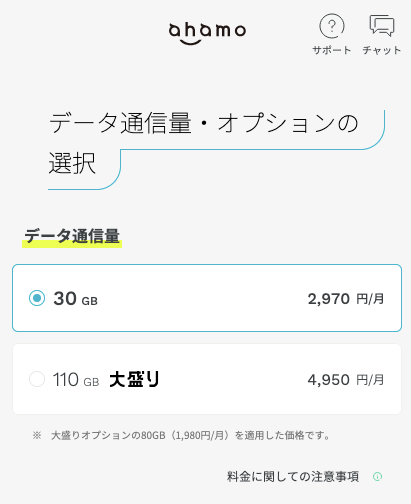This screenshot has height=504, width=411.
Task: Click the ahamo logo
Action: tap(207, 34)
